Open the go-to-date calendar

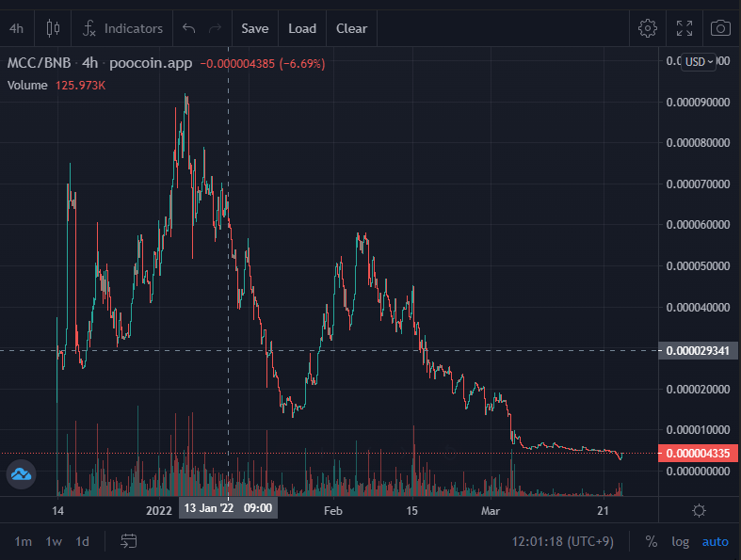point(129,541)
